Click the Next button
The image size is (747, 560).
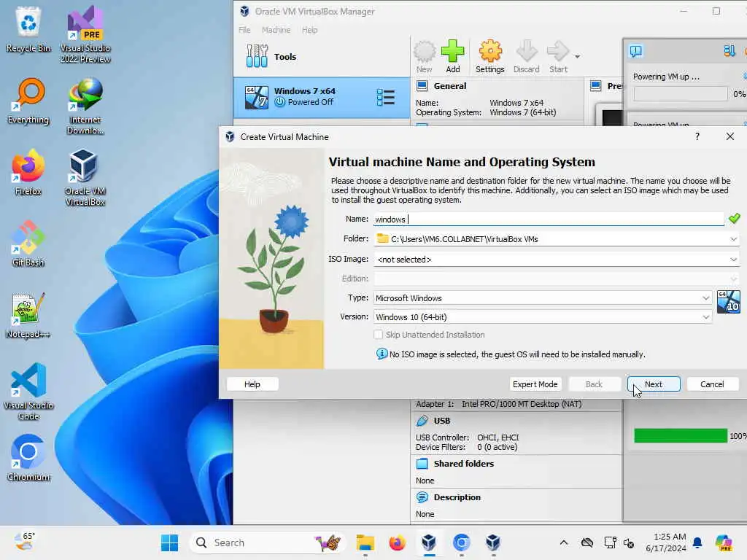(654, 384)
